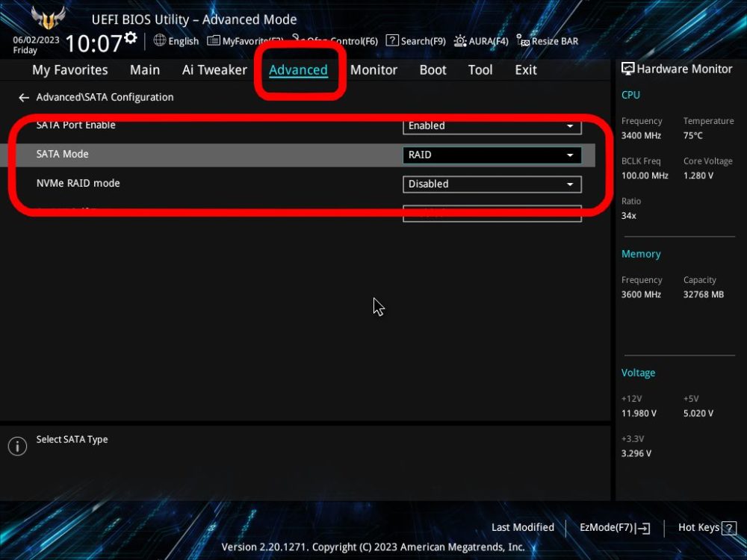Open the Boot tab
747x560 pixels.
coord(433,70)
